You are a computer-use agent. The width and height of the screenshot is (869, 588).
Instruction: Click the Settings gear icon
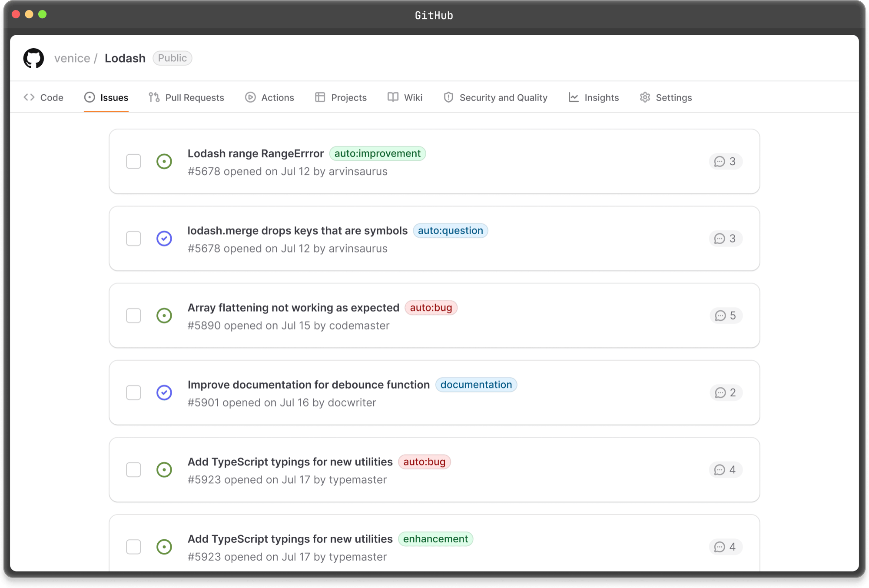click(x=645, y=97)
